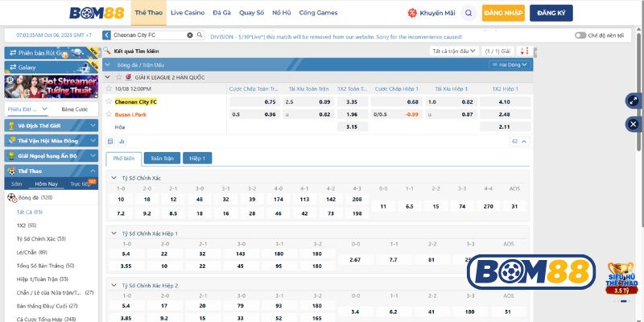Select the Trực tiếp tab
The height and width of the screenshot is (322, 644).
click(x=80, y=184)
